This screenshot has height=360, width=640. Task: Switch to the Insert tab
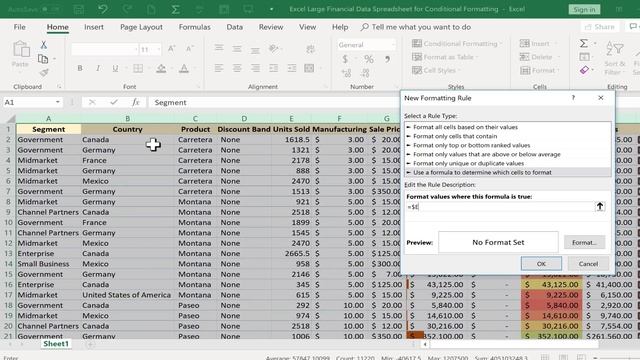(x=94, y=27)
